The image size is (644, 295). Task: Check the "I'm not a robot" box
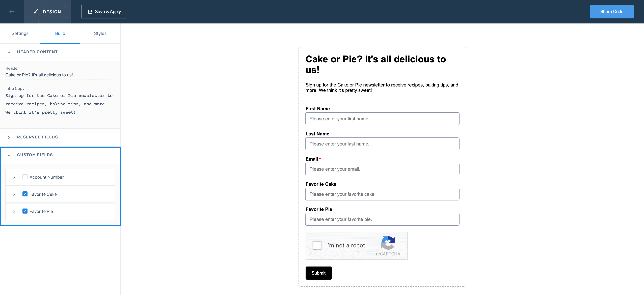coord(317,245)
